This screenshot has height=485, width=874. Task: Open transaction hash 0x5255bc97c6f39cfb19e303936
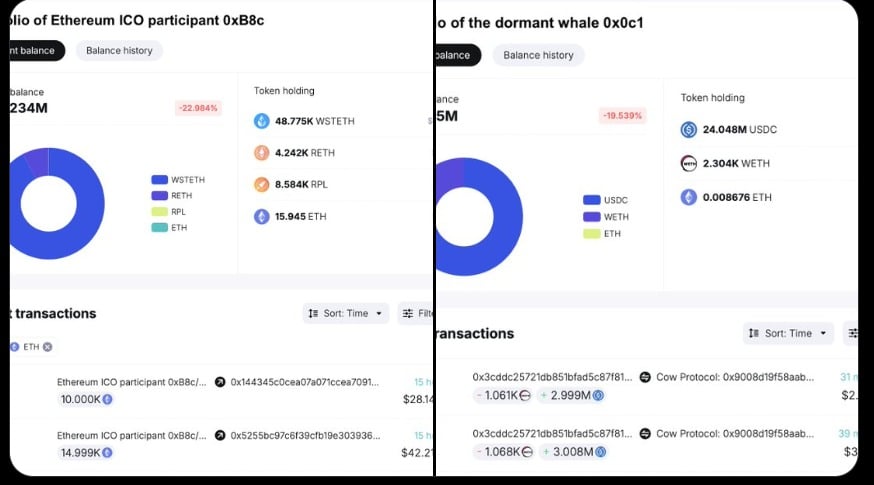click(305, 436)
